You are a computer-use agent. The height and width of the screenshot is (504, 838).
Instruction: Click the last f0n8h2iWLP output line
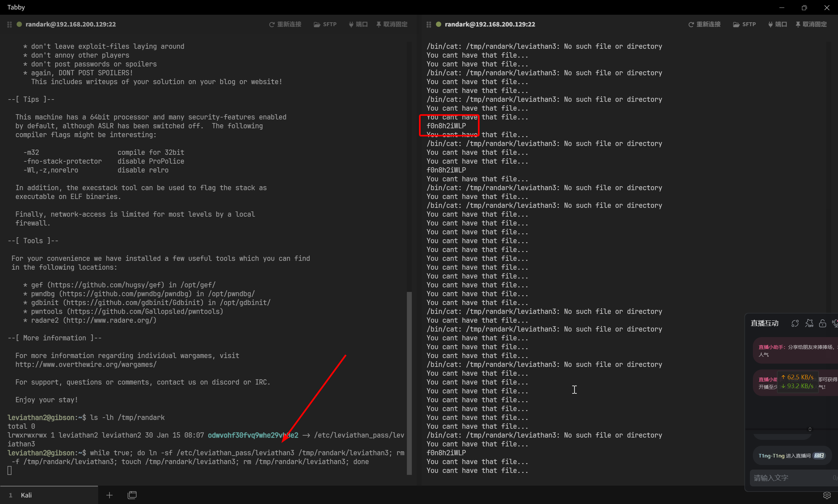446,453
